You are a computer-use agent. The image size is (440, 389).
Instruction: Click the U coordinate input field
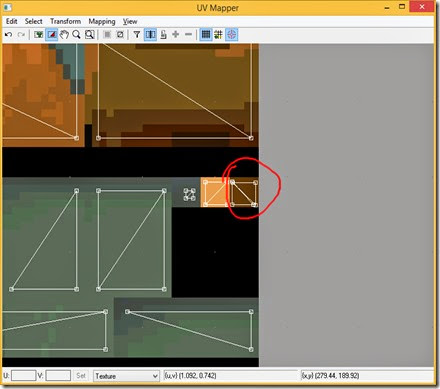[x=23, y=376]
